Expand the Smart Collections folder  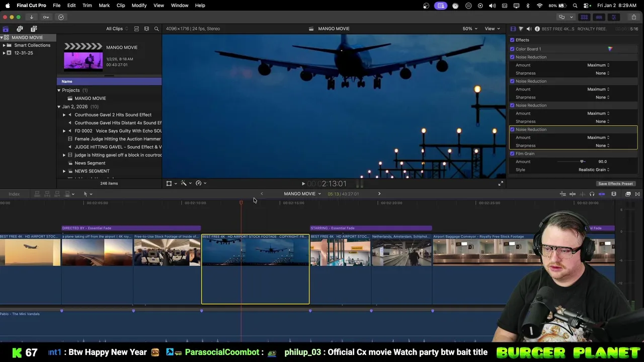point(4,45)
